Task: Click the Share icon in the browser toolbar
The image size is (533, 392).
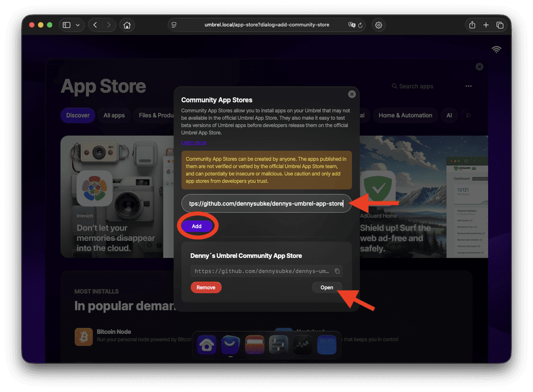Action: point(472,24)
